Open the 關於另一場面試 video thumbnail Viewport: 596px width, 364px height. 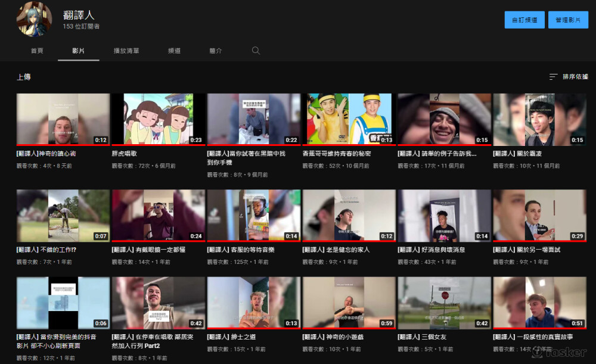539,215
